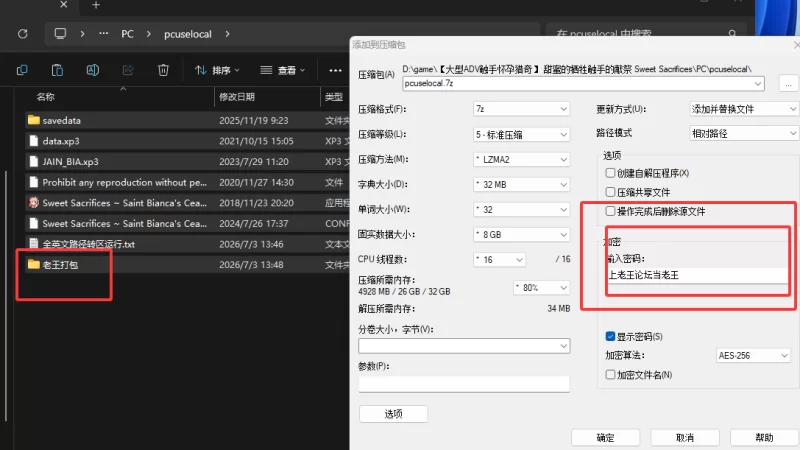Open 压缩方法 LZMA2 dropdown

tap(521, 160)
